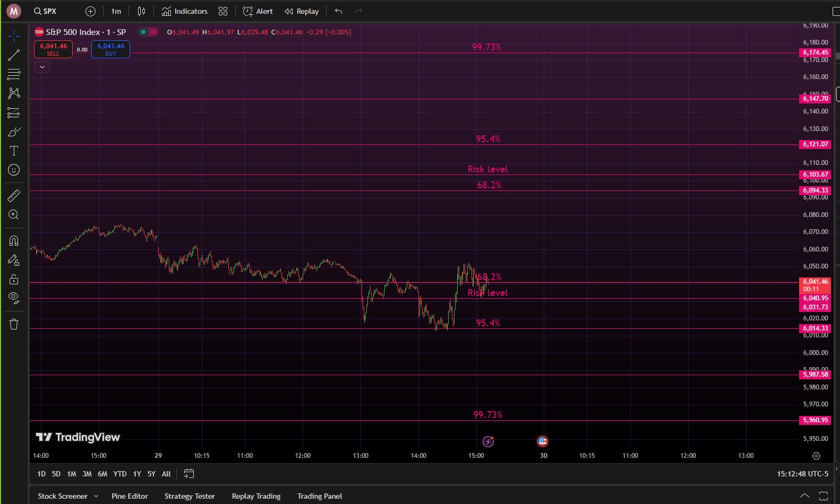Select the brush drawing tool
840x504 pixels.
pos(14,132)
